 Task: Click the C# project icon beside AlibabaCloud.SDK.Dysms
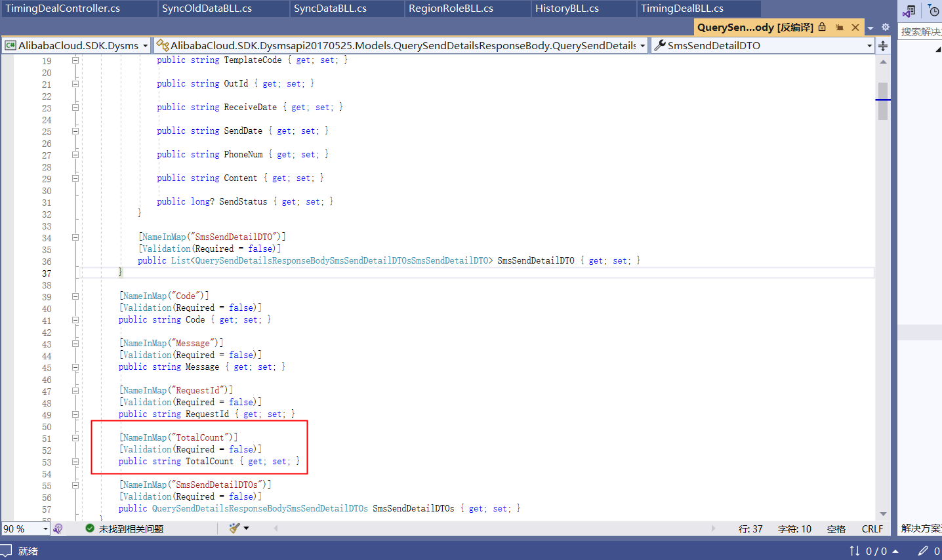tap(10, 45)
